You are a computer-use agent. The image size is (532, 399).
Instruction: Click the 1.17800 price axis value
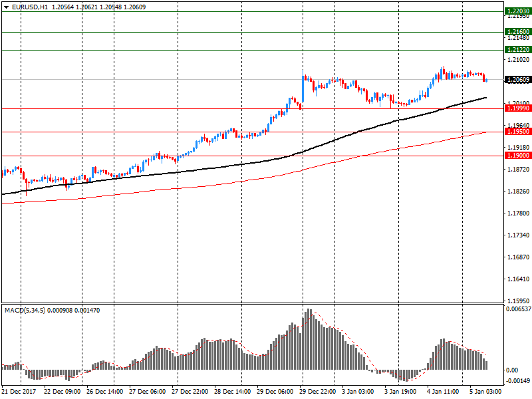pyautogui.click(x=518, y=213)
